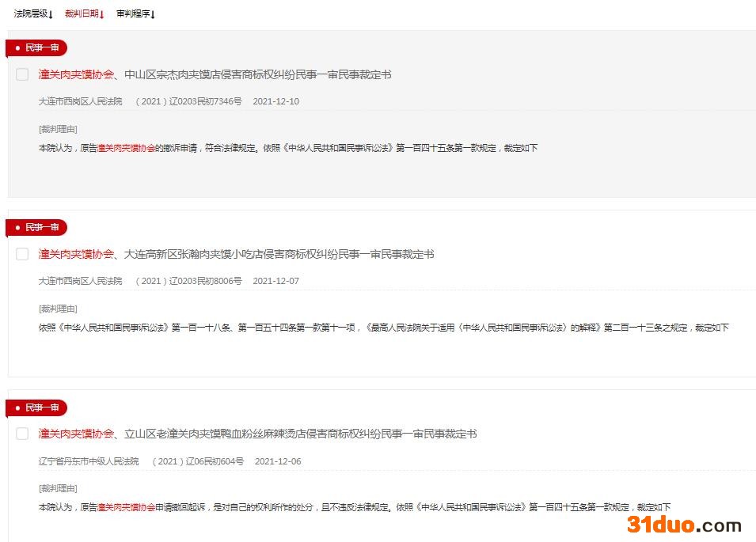Image resolution: width=756 pixels, height=542 pixels.
Task: Click the second 民事一审 red tag
Action: 36,227
